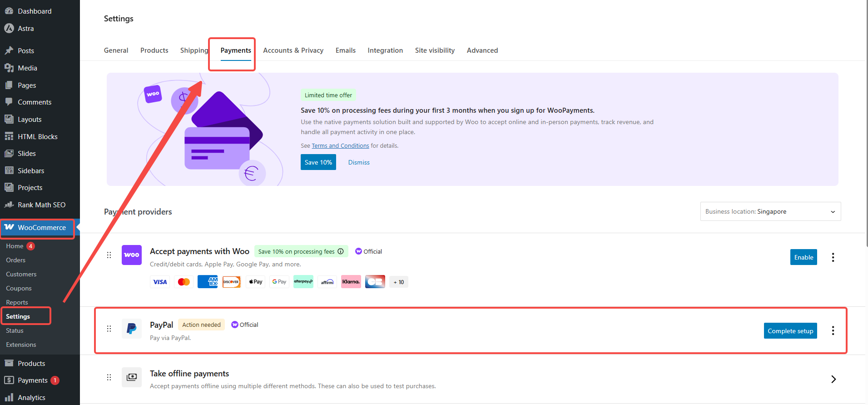Click the American Express logo
The width and height of the screenshot is (868, 405).
208,282
